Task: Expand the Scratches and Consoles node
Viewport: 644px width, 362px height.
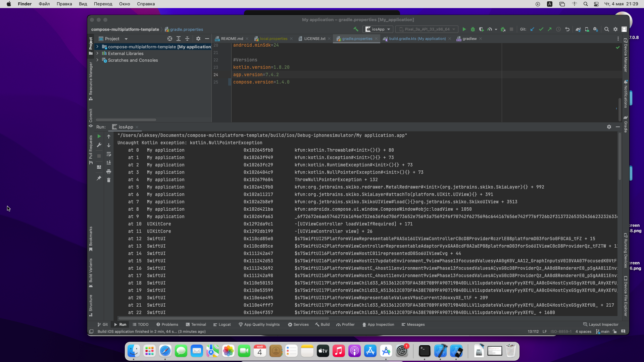Action: coord(97,60)
